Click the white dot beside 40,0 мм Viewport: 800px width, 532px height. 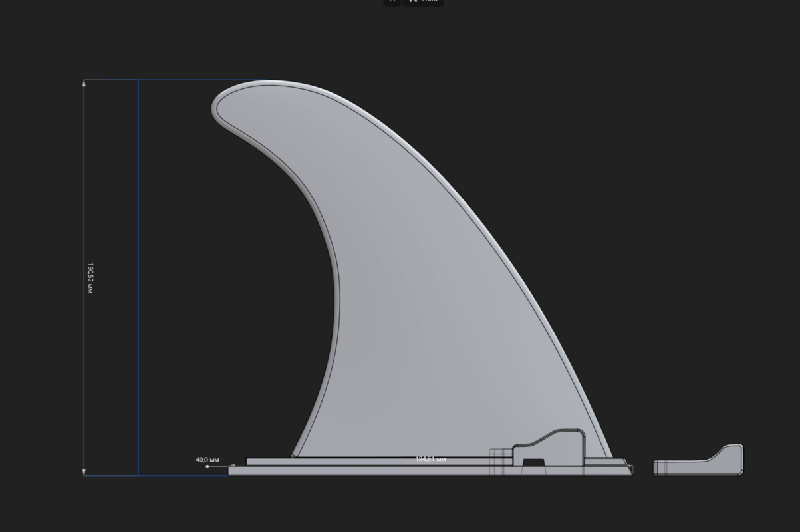pos(207,466)
